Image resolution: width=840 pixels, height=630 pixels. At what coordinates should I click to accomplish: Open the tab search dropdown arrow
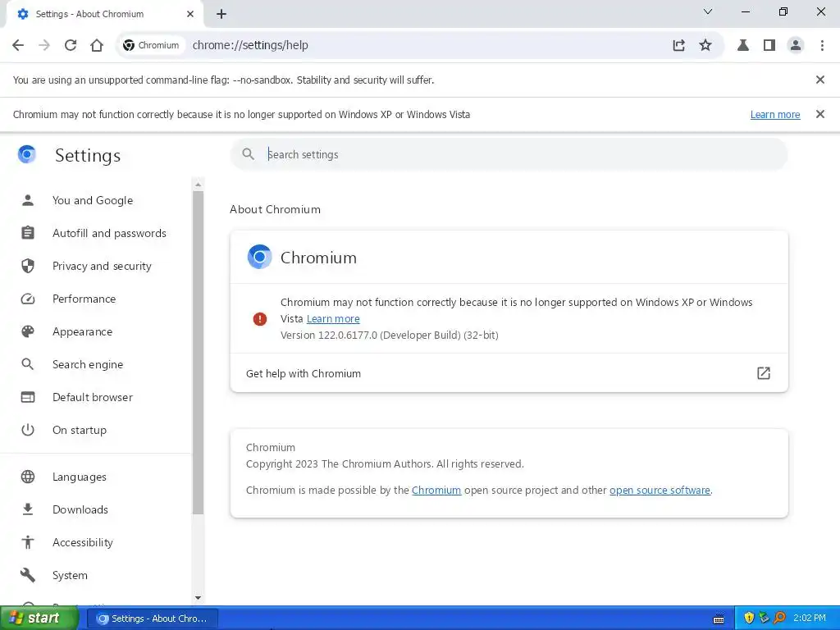(x=708, y=11)
